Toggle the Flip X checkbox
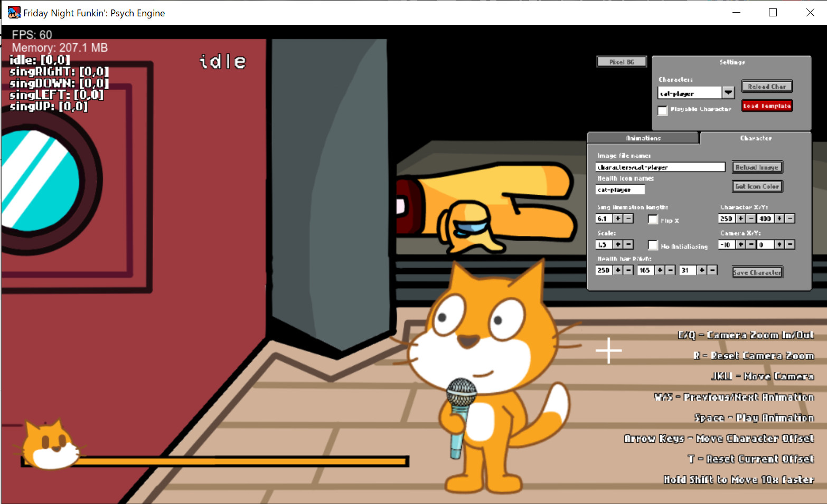 pos(653,220)
